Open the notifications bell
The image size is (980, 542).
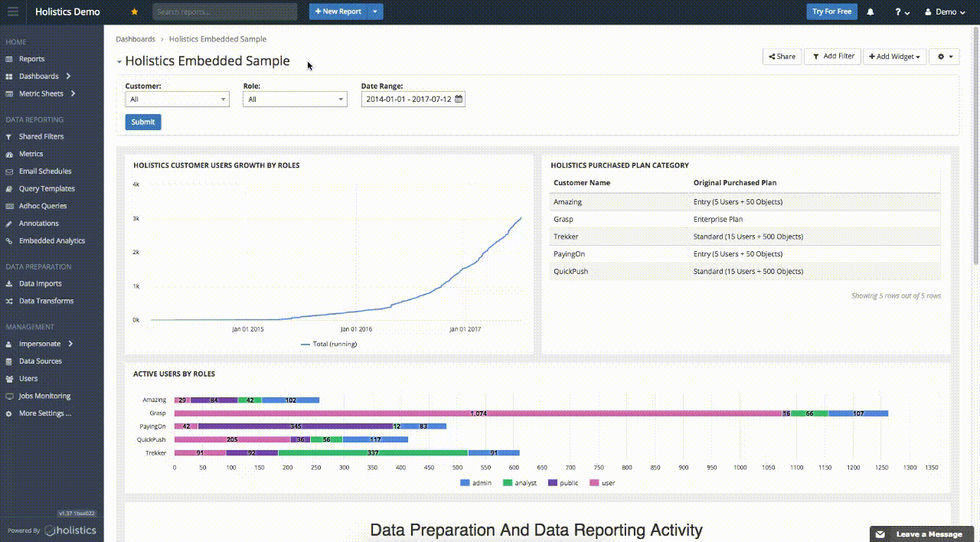(x=871, y=11)
